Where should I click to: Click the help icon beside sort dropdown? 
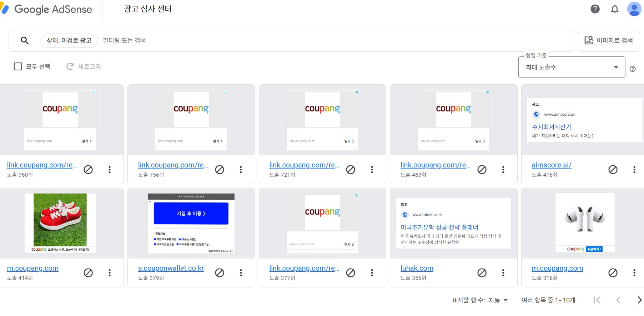[633, 69]
